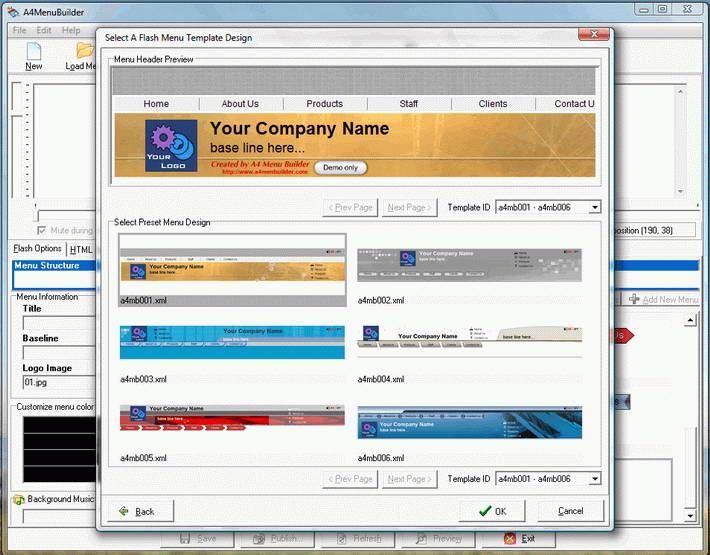Click the lower Next Page button
The width and height of the screenshot is (710, 555).
pos(409,479)
